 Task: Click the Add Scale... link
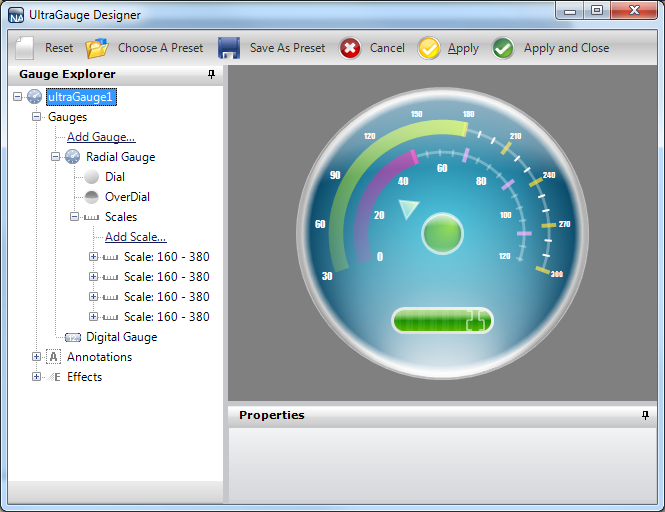coord(135,237)
